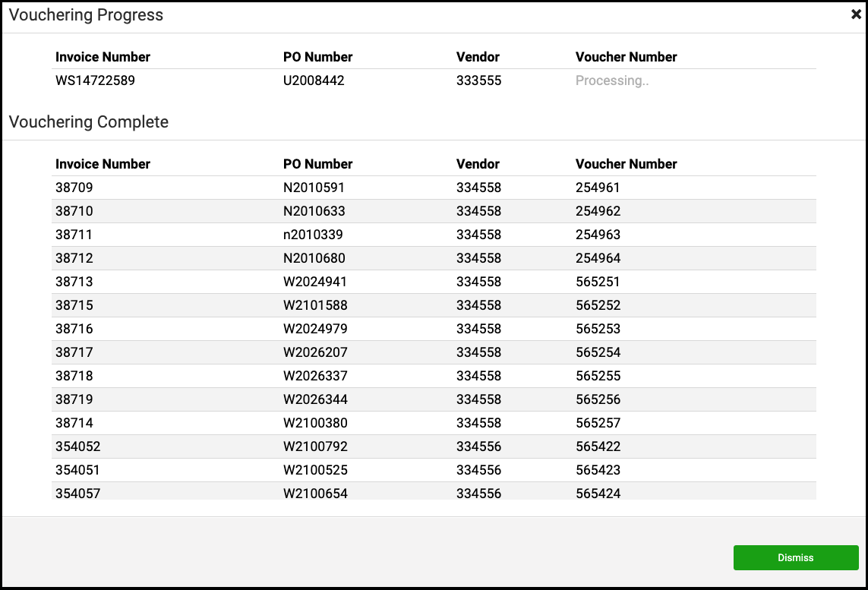868x590 pixels.
Task: Click invoice number 38717
Action: click(x=74, y=352)
